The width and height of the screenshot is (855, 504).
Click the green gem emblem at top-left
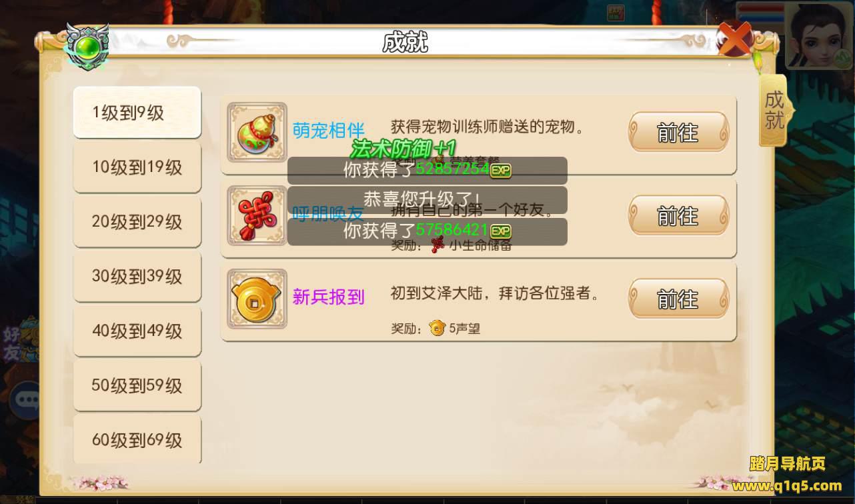87,47
